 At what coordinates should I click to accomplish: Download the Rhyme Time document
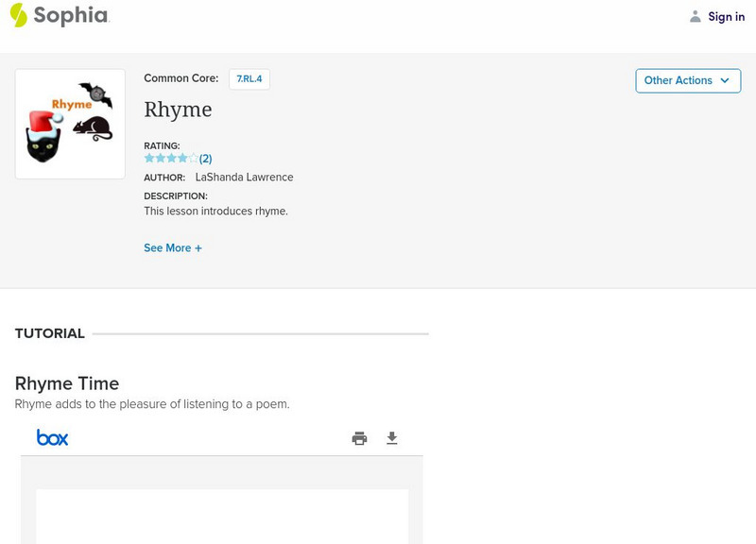(392, 438)
